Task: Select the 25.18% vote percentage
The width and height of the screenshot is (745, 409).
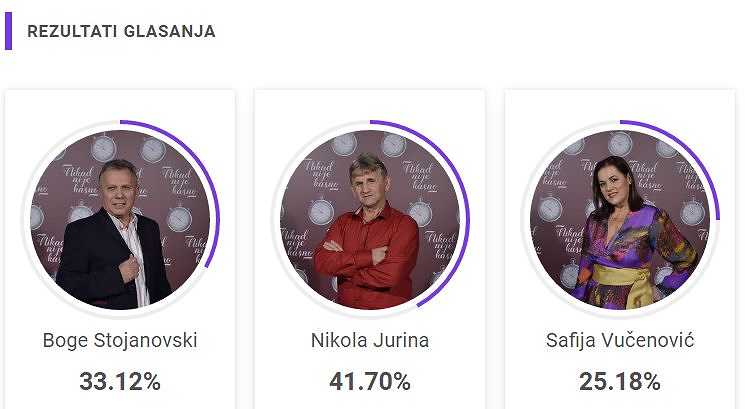Action: pos(620,381)
